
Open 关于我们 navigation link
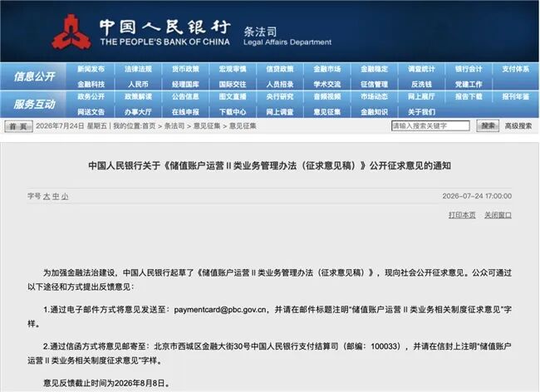[421, 112]
